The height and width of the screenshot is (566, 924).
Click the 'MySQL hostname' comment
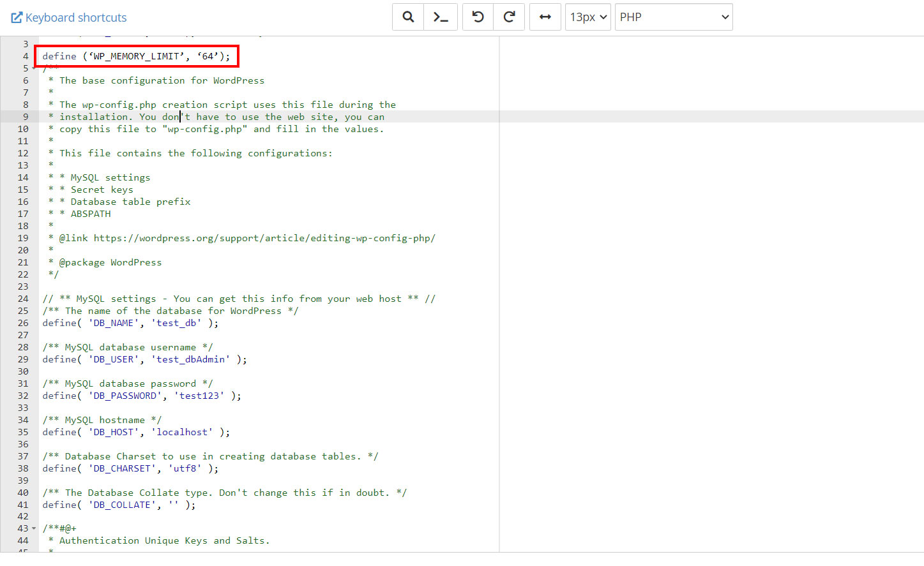click(102, 420)
